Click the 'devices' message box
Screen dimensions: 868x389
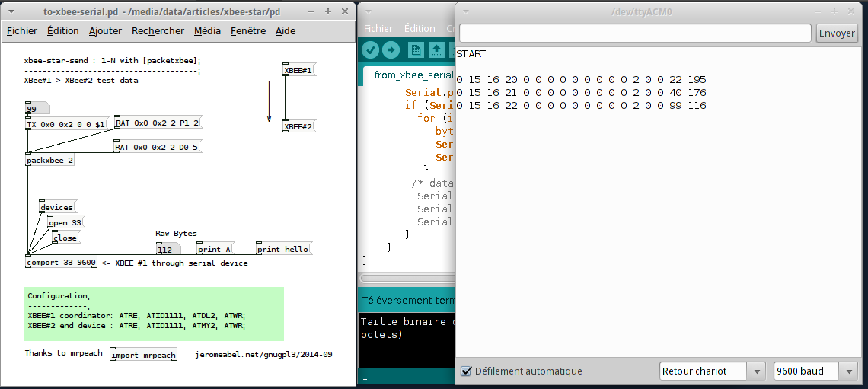[58, 207]
